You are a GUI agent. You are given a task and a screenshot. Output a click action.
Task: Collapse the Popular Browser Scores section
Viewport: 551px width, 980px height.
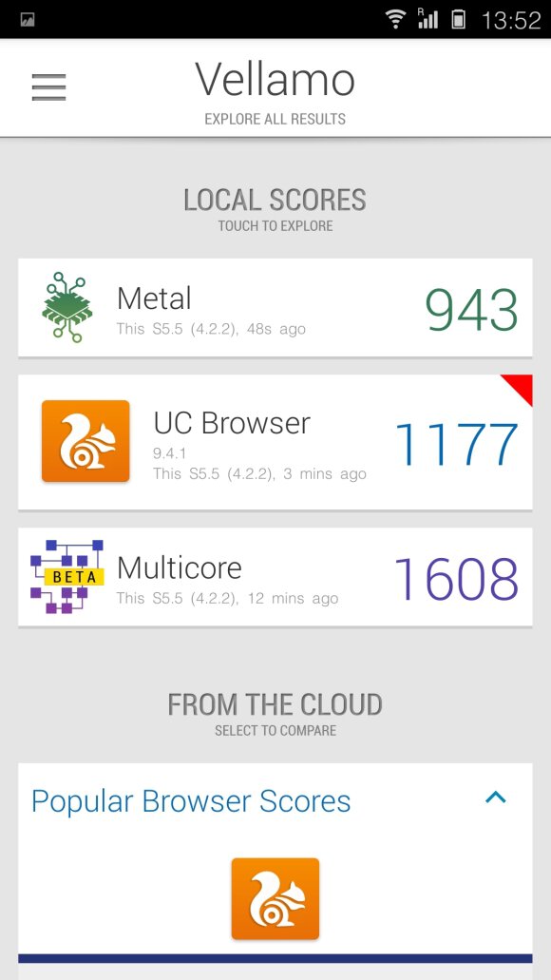tap(495, 797)
